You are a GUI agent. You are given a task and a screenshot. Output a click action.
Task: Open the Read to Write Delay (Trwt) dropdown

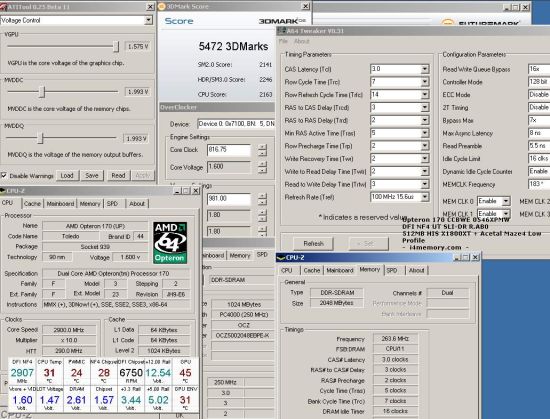(425, 184)
